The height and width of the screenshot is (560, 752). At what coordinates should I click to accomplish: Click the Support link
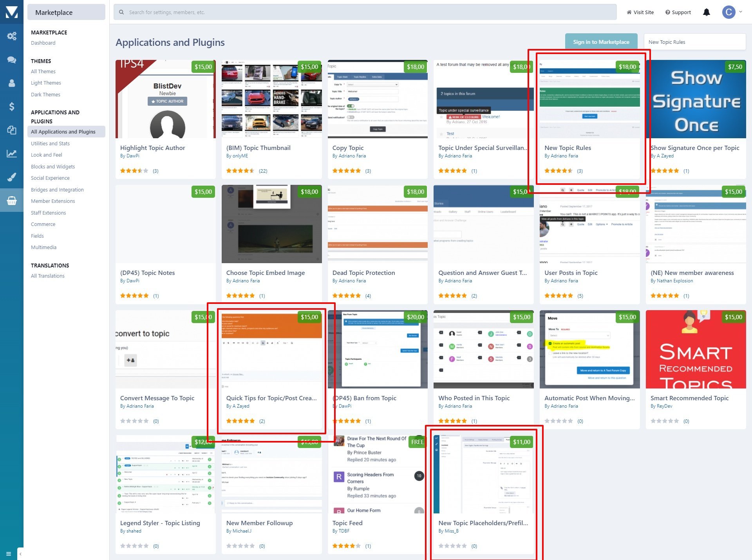pos(678,13)
